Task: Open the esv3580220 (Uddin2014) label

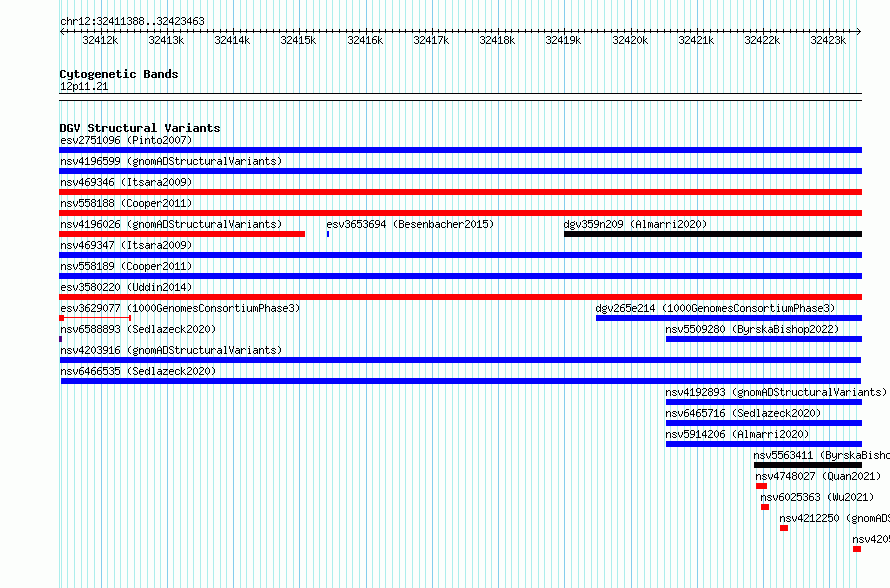Action: point(126,287)
